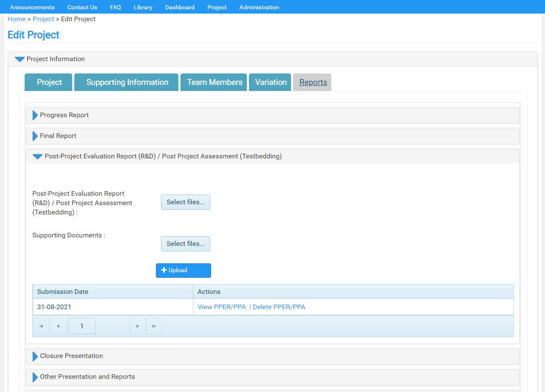Collapse the Post-Project Evaluation Report section
This screenshot has height=392, width=545.
(38, 157)
